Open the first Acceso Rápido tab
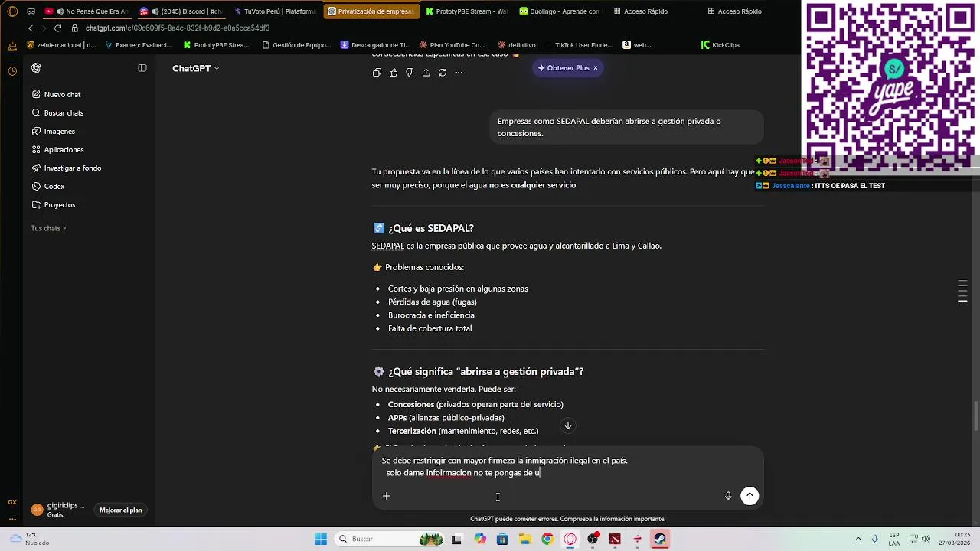Screen dimensions: 980x551 [x=640, y=11]
